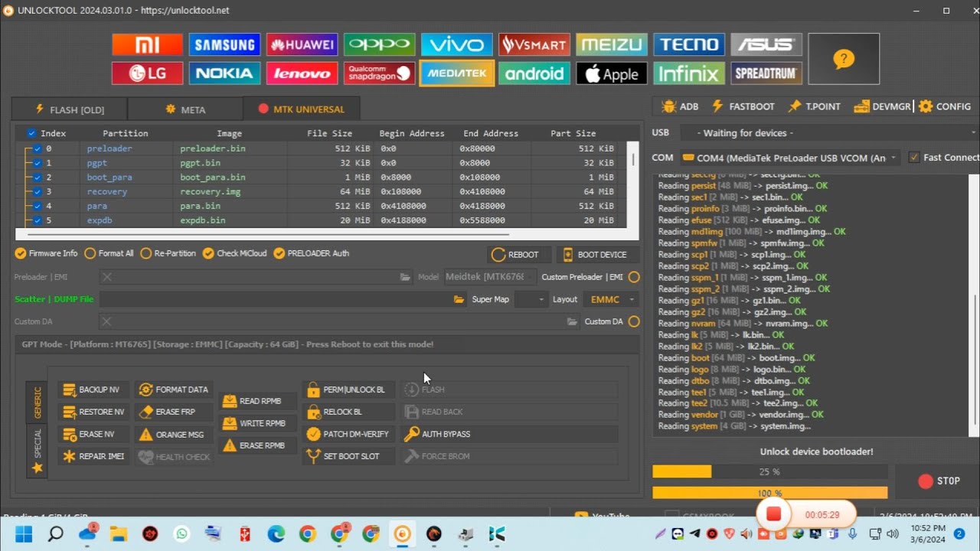This screenshot has height=551, width=980.
Task: Open the Super Map dropdown
Action: click(x=531, y=299)
